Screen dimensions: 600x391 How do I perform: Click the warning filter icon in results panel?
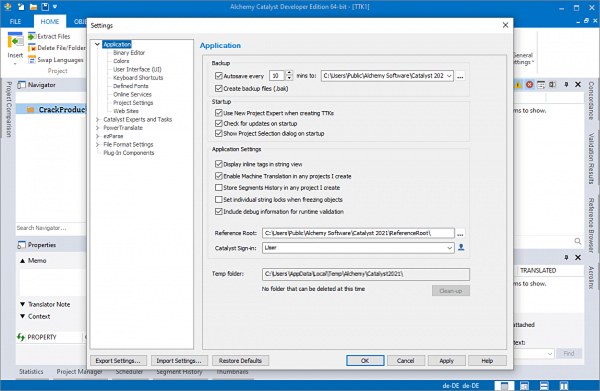click(518, 85)
